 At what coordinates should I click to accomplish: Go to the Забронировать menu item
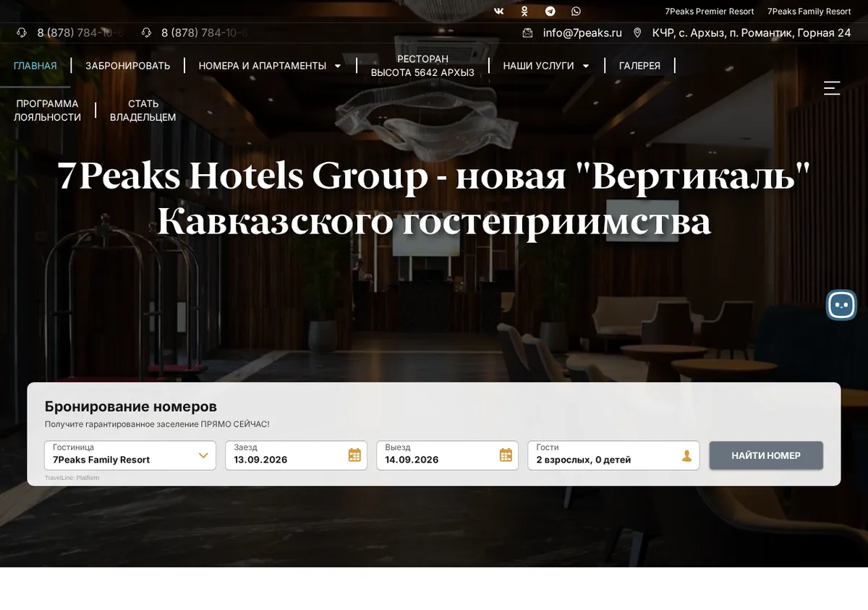tap(128, 66)
